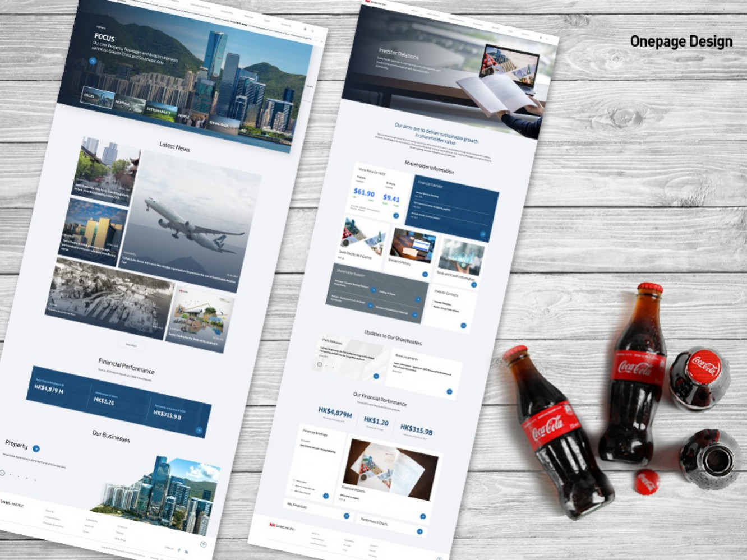Screen dimensions: 747x560
Task: Click the HK$315.9B figure on right page
Action: click(x=416, y=429)
